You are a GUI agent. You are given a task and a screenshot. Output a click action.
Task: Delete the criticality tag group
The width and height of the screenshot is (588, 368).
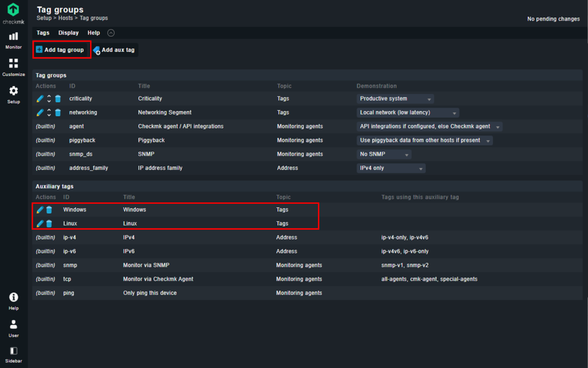point(58,99)
